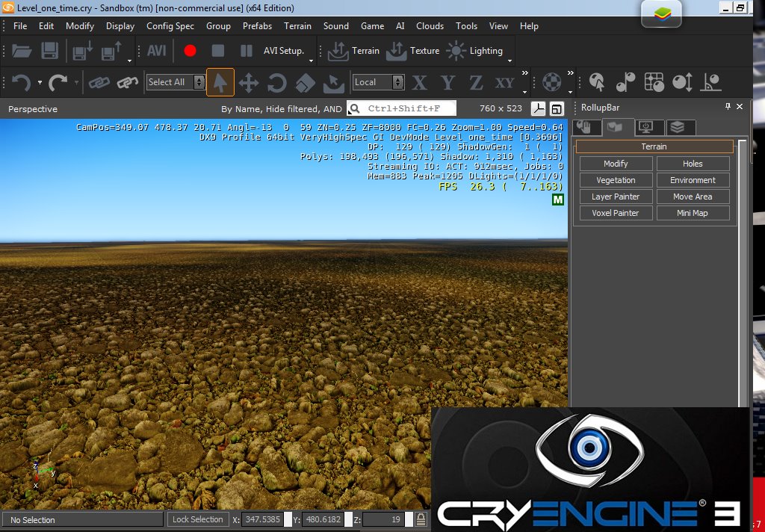The height and width of the screenshot is (532, 765).
Task: Expand overflow chevron beside checkered sphere
Action: [x=570, y=73]
